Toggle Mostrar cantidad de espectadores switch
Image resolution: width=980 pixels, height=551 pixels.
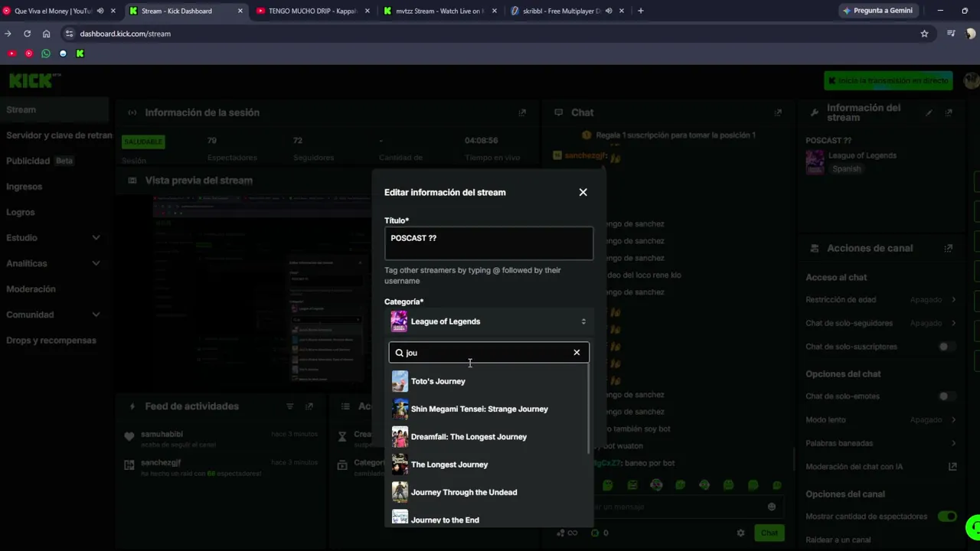click(x=947, y=517)
